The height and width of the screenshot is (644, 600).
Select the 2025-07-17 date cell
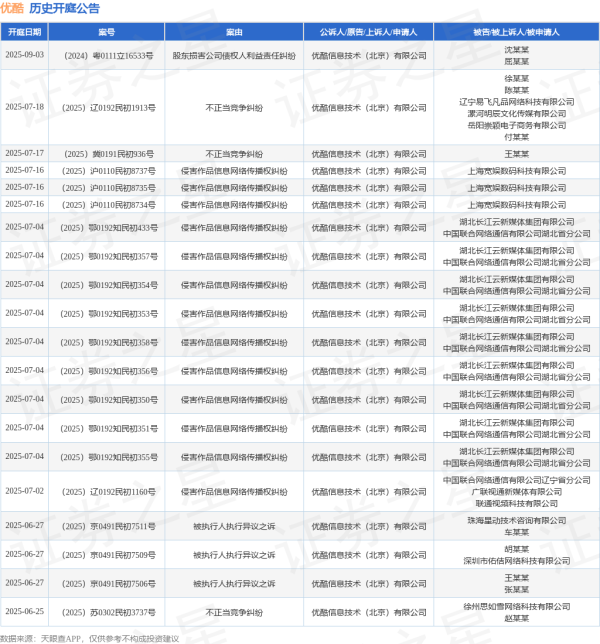click(25, 154)
